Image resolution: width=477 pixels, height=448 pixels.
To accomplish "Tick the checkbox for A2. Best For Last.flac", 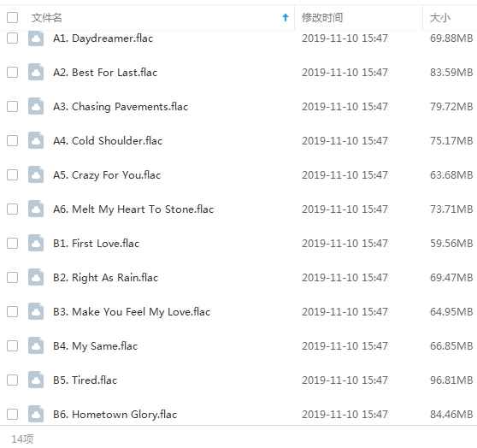I will coord(13,73).
